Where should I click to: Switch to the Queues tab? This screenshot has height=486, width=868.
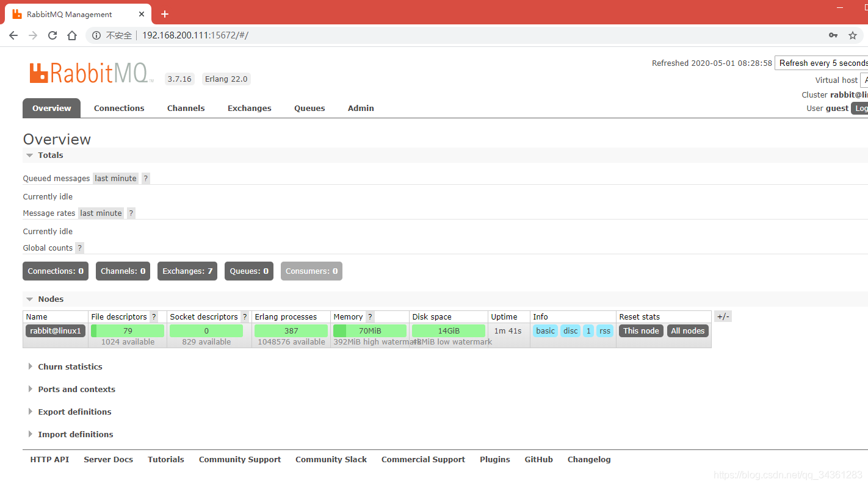click(x=309, y=109)
